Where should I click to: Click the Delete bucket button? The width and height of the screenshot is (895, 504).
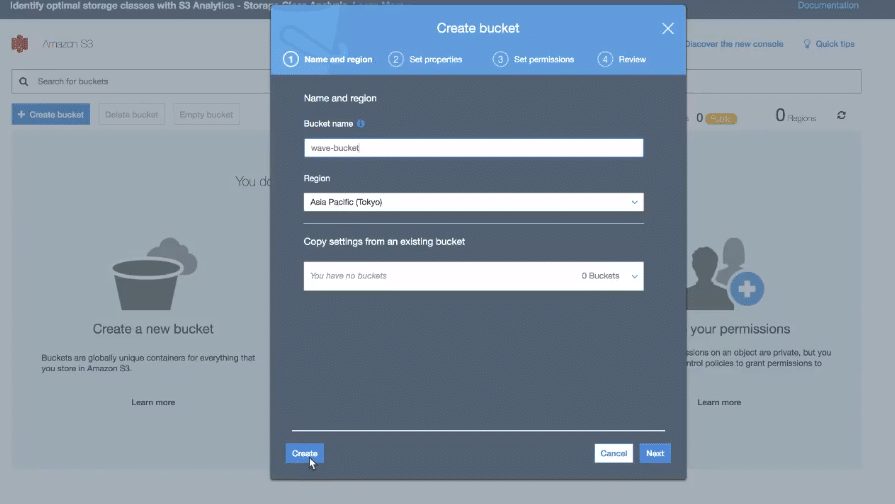tap(131, 114)
